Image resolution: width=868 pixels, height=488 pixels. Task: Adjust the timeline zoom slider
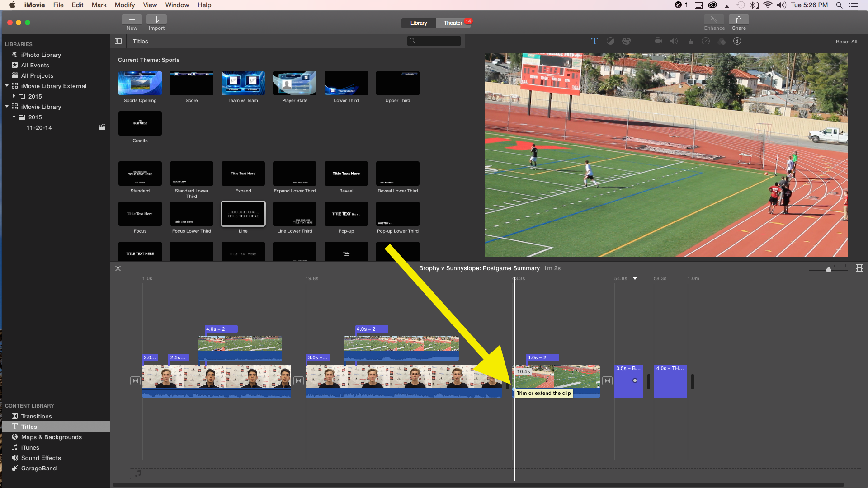click(828, 269)
